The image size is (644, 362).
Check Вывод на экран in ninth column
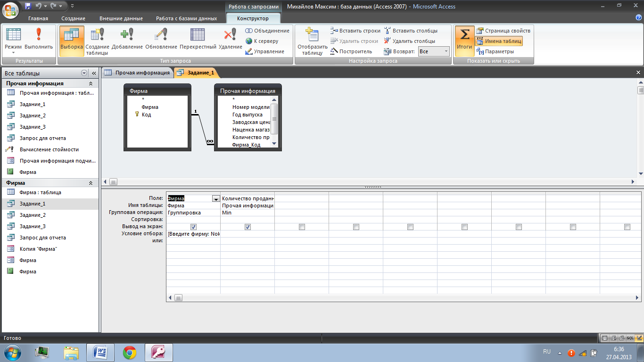point(627,227)
